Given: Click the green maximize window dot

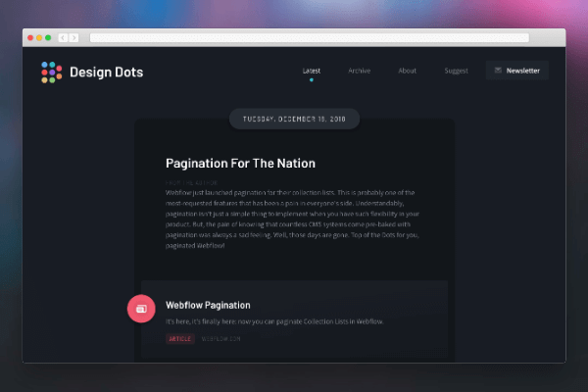Looking at the screenshot, I should pos(48,38).
